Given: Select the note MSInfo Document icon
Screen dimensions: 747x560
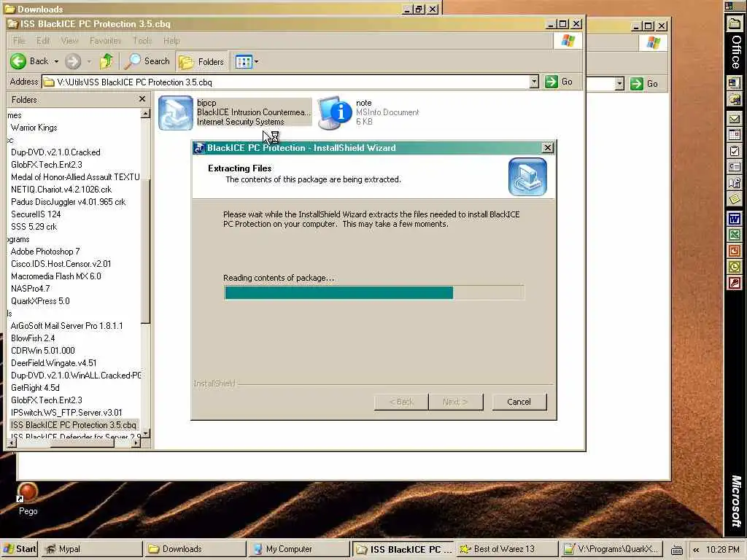Looking at the screenshot, I should coord(335,113).
